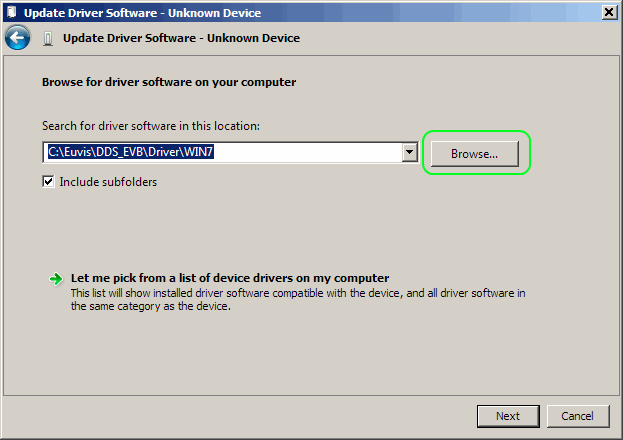
Task: Click the device icon in the wizard header
Action: 48,39
